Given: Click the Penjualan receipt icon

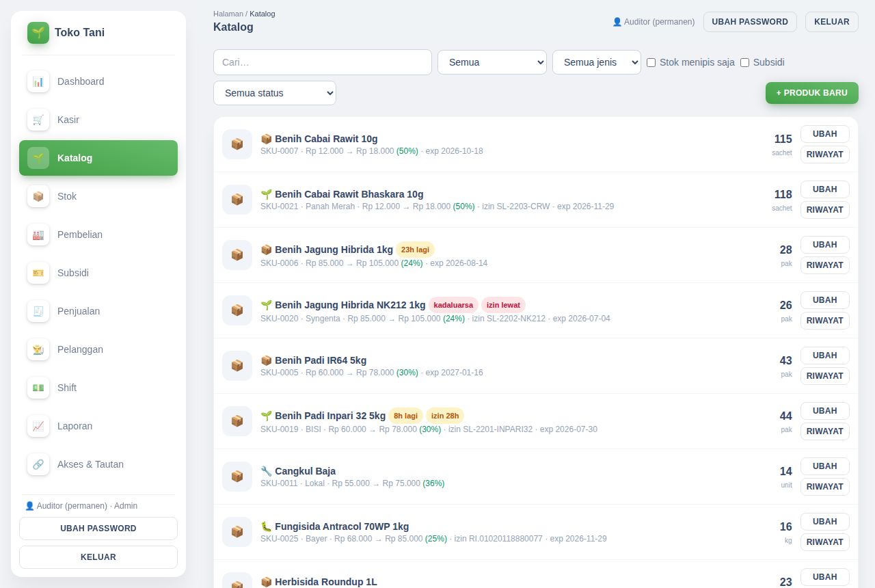Looking at the screenshot, I should coord(38,311).
